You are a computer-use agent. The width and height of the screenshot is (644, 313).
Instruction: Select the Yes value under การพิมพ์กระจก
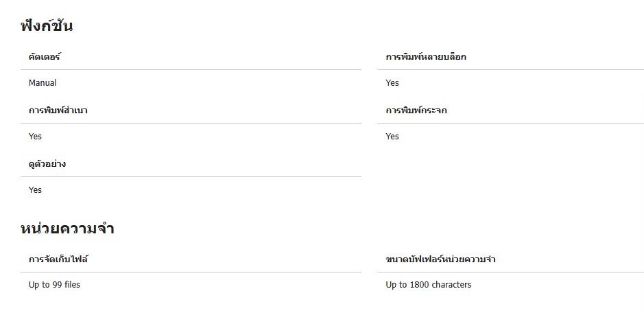pos(392,137)
